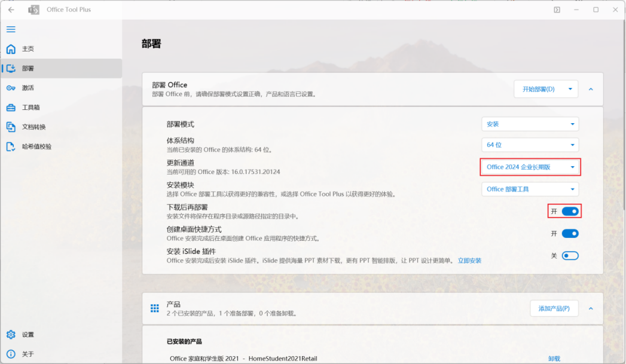Open 哈希值校验 page
Screen dimensions: 626x364
pyautogui.click(x=62, y=146)
